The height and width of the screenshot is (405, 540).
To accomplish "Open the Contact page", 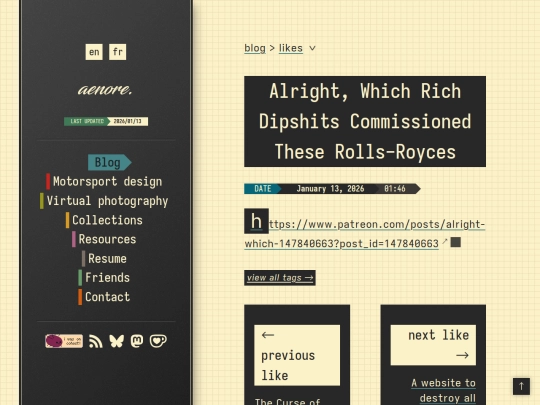I will (104, 297).
